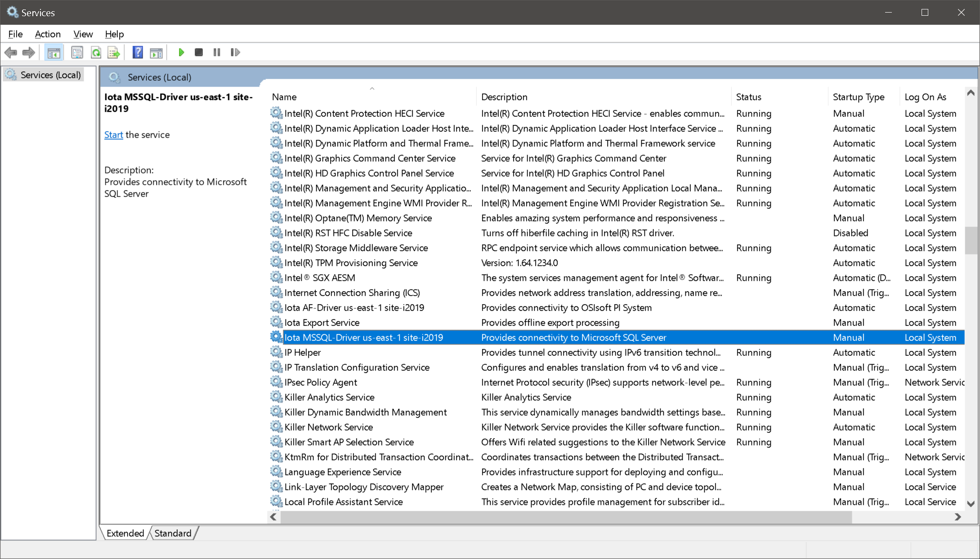Select Intel(R) Graphics Command Center Service
This screenshot has width=980, height=559.
[x=617, y=158]
